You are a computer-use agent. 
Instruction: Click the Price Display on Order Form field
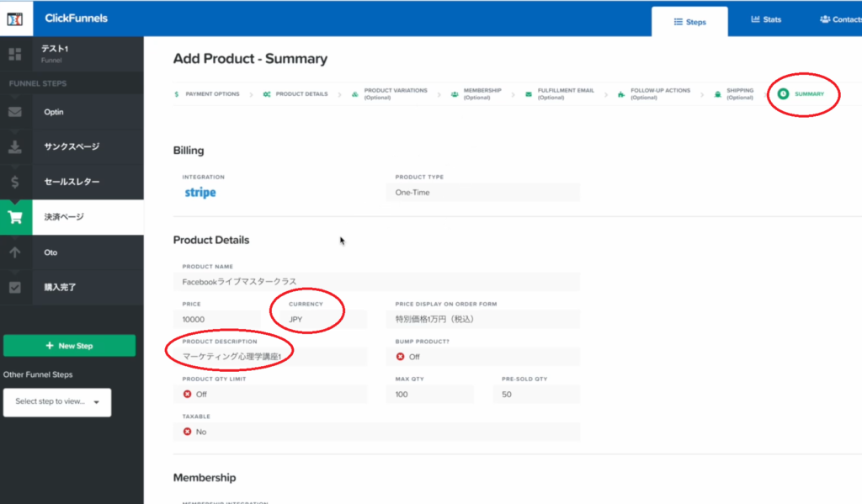point(482,320)
